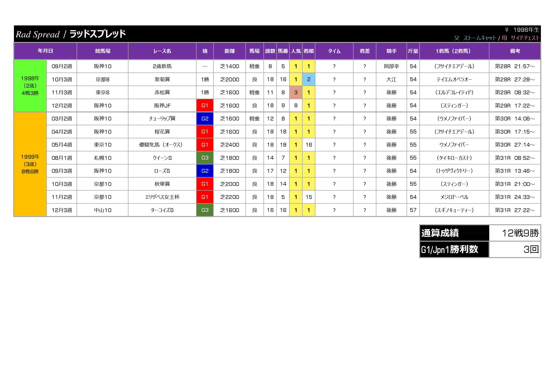Select the 阪神JF race name cell
The width and height of the screenshot is (555, 392).
click(162, 105)
